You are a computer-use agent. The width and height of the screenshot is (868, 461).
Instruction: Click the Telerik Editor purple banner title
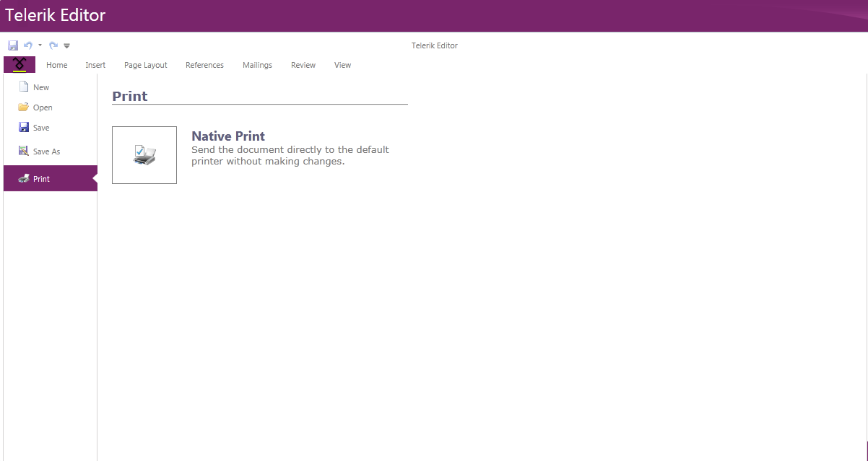pos(56,15)
